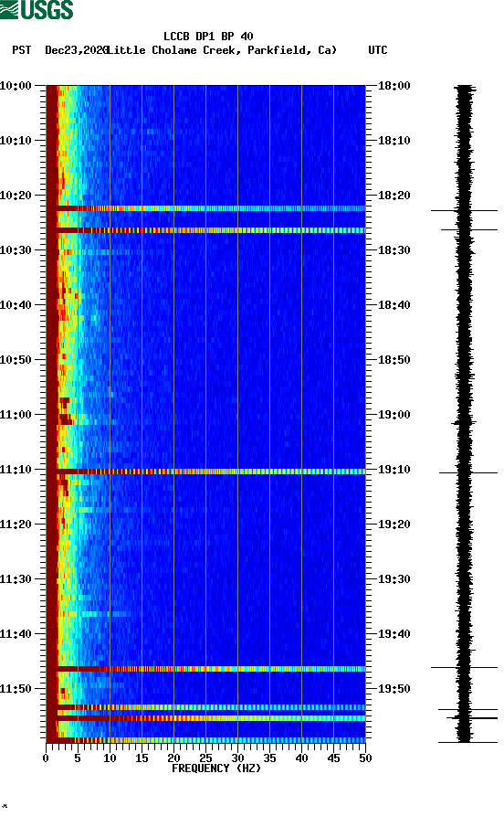Click the 'UTC' timezone label
The width and height of the screenshot is (504, 816).
pos(378,50)
